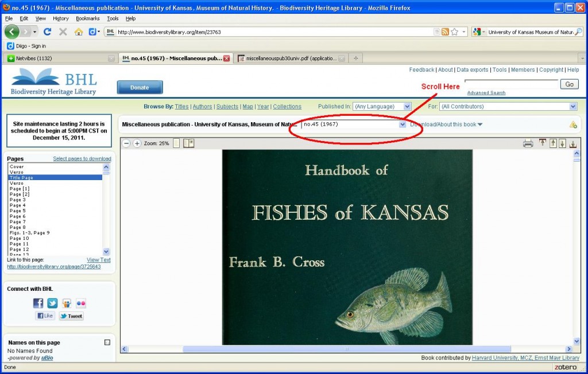Open the list all tabs dropdown
588x374 pixels.
click(582, 58)
